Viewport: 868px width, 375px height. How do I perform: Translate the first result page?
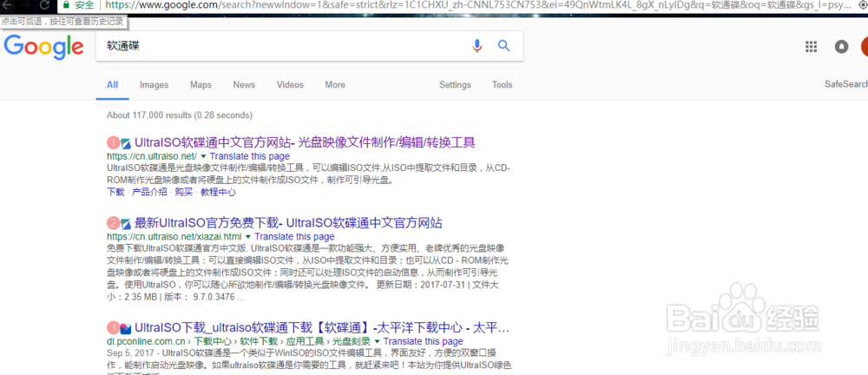pos(250,157)
